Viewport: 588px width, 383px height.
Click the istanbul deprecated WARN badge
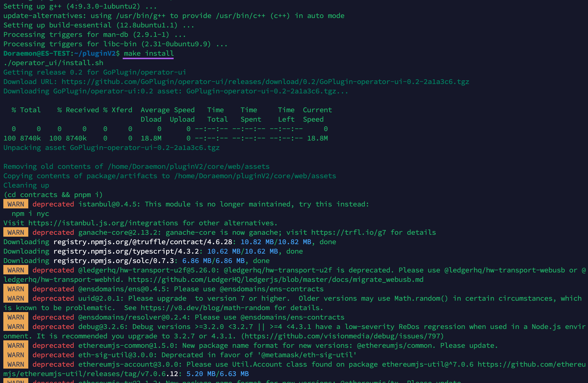coord(15,204)
